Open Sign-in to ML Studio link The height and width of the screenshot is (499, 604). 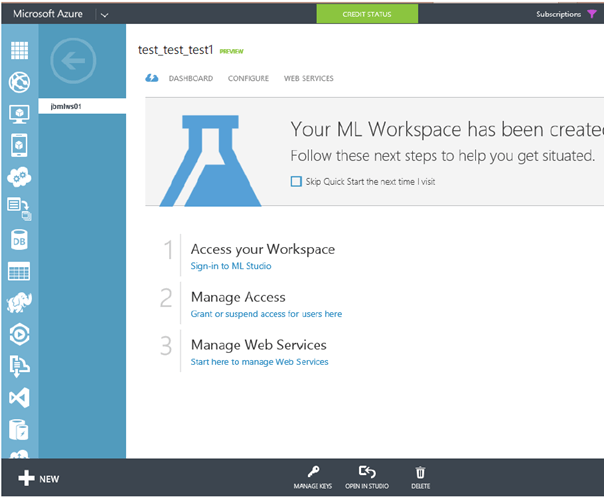pyautogui.click(x=231, y=266)
